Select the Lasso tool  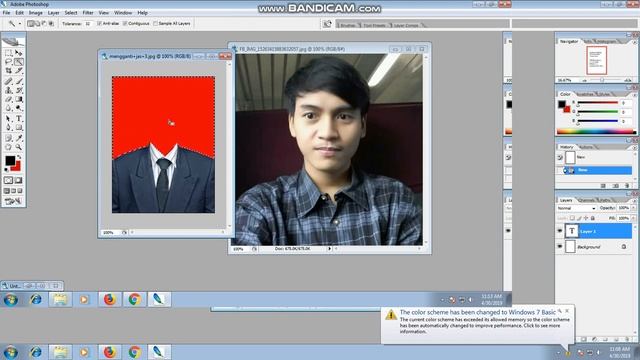point(8,62)
